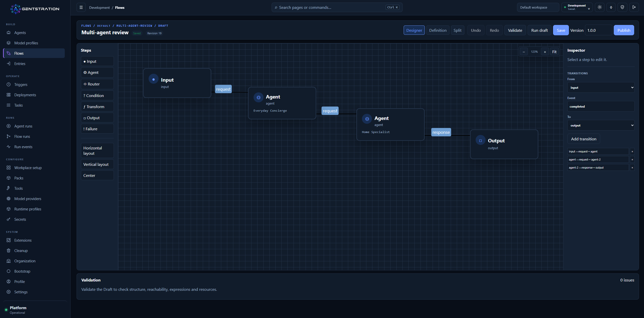Select Flows in the sidebar
The width and height of the screenshot is (644, 318).
pyautogui.click(x=34, y=53)
